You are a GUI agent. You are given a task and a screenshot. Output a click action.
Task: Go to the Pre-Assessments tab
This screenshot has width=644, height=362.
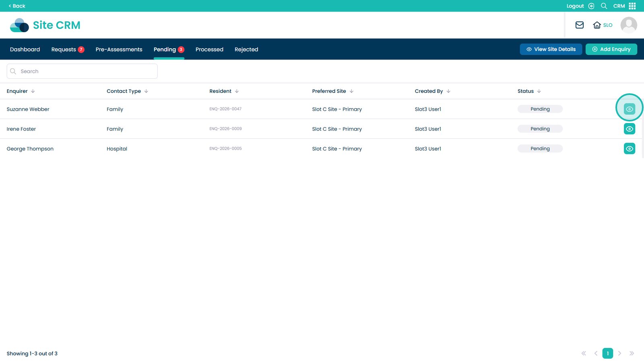pyautogui.click(x=119, y=49)
